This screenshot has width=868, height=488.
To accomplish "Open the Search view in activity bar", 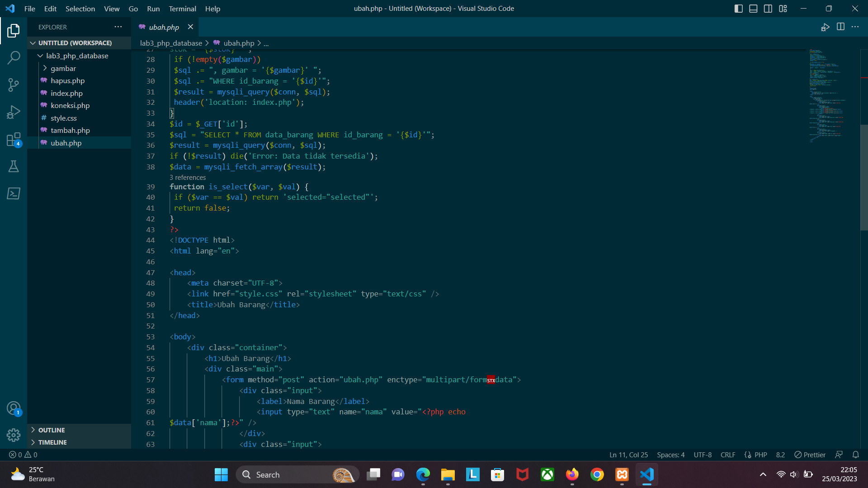I will click(14, 57).
